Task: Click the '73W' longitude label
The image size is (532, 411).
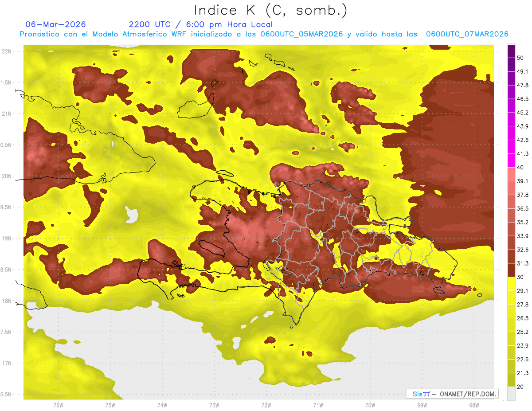Action: pyautogui.click(x=214, y=405)
